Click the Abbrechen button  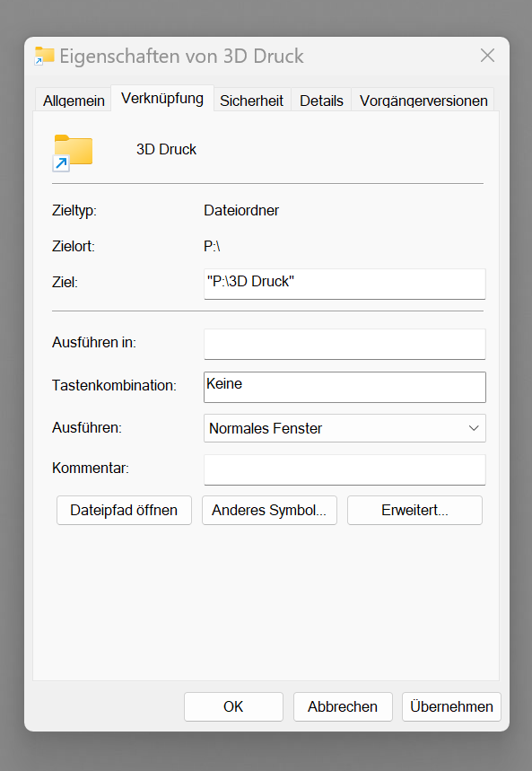pyautogui.click(x=343, y=706)
